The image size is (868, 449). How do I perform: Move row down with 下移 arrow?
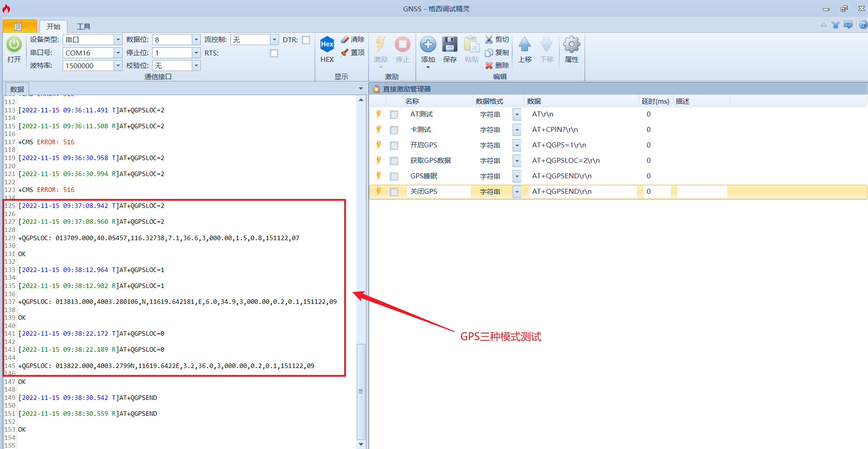(547, 45)
